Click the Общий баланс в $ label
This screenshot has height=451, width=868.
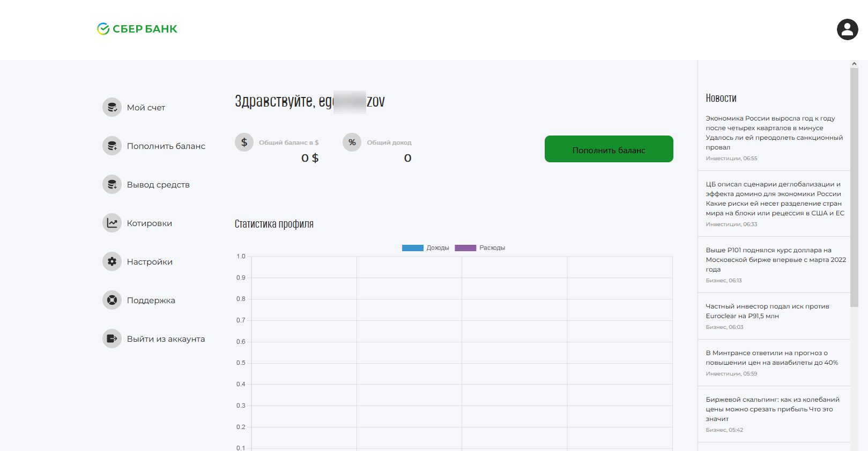(x=289, y=142)
